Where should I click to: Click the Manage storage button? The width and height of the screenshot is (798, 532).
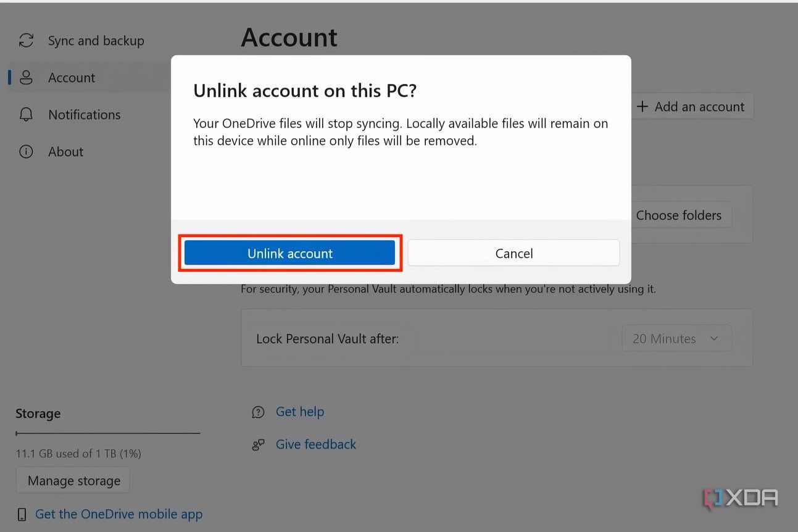click(x=72, y=480)
